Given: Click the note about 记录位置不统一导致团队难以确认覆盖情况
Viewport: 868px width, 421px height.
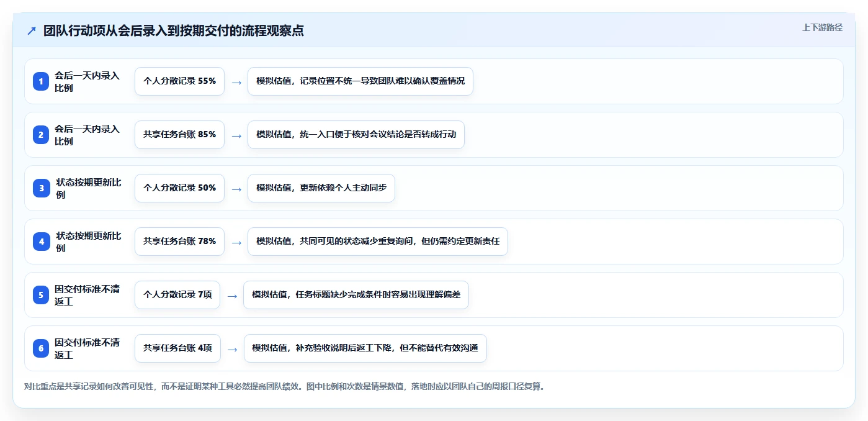Looking at the screenshot, I should click(360, 81).
